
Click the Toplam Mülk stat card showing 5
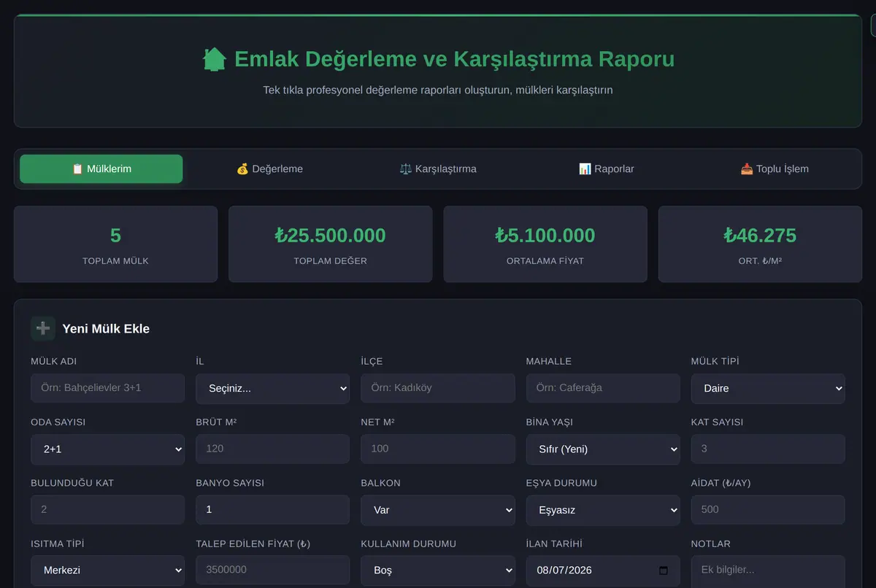115,244
